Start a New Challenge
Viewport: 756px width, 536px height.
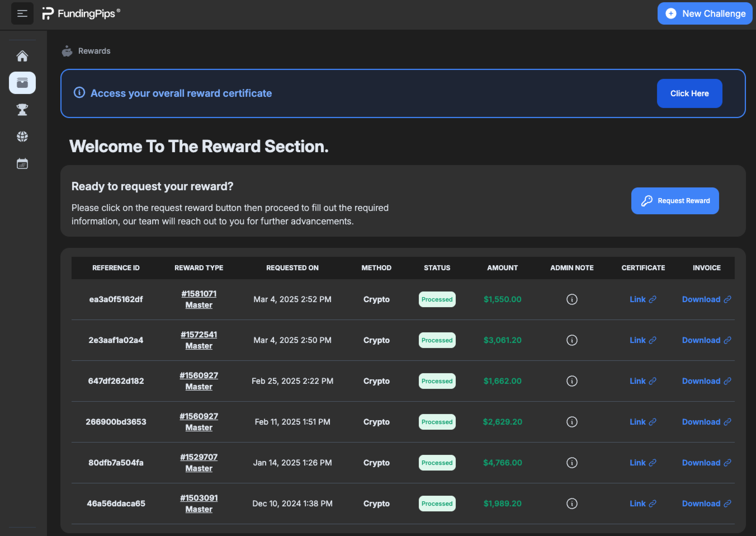point(705,13)
